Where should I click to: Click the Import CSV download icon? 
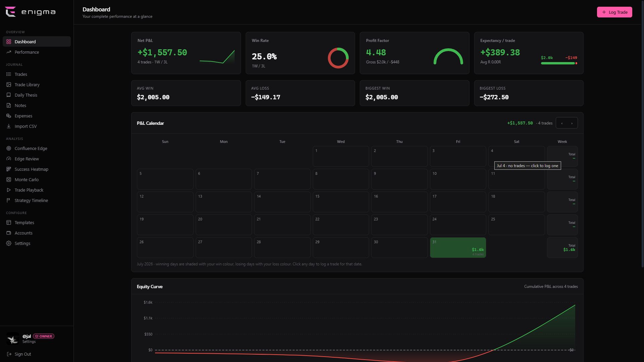(9, 126)
